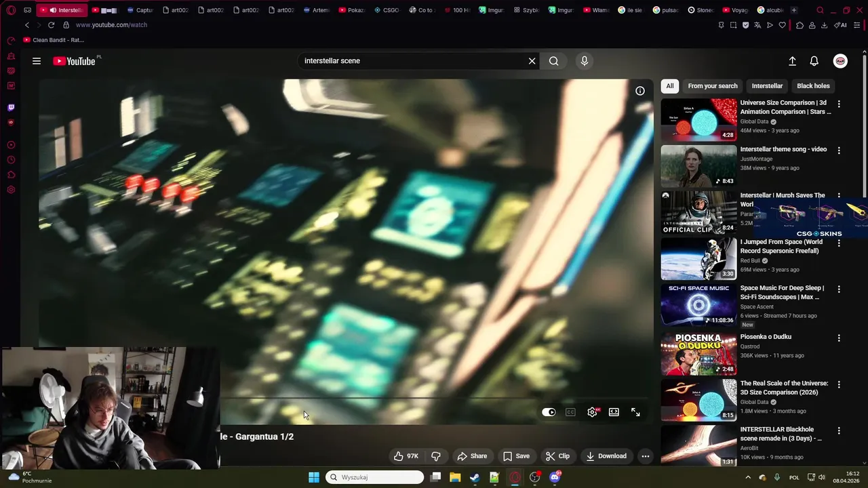Clear the search query with the X
This screenshot has height=488, width=868.
click(x=532, y=61)
